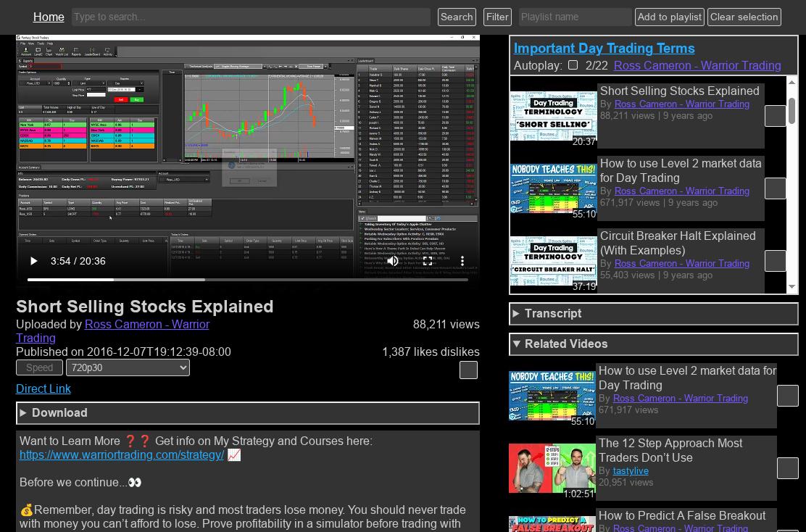Viewport: 806px width, 532px height.
Task: Expand the Download section
Action: pyautogui.click(x=247, y=412)
